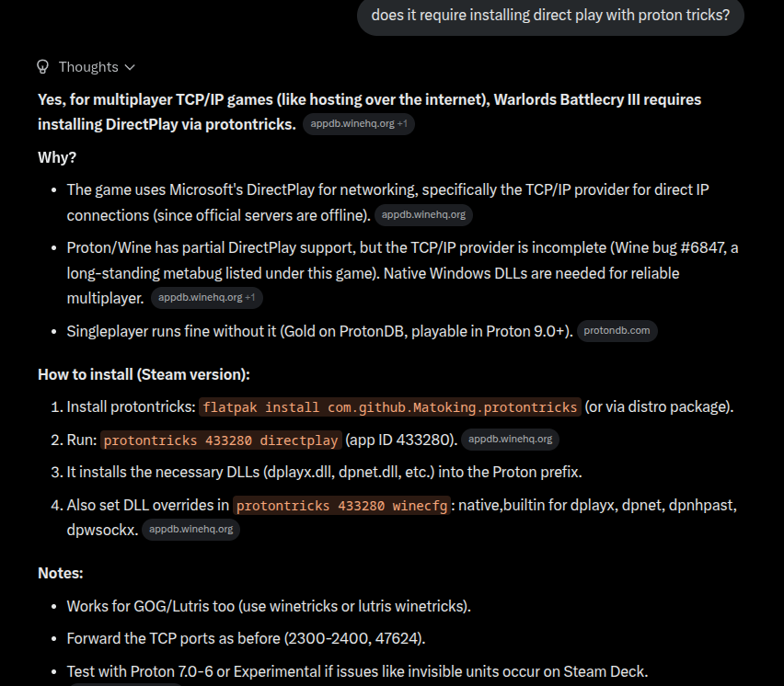Click the 'protontricks 433280 winecfg' code snippet

[342, 506]
